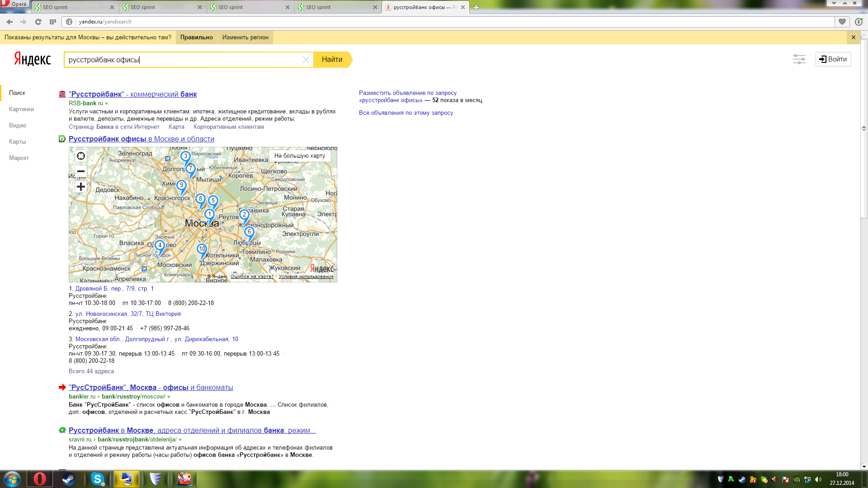The height and width of the screenshot is (488, 868).
Task: Click map marker number 3
Action: coord(185,157)
